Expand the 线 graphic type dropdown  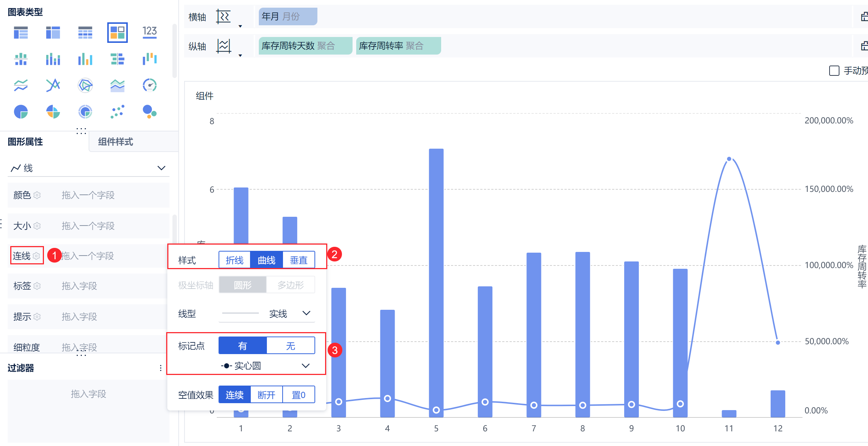tap(161, 168)
